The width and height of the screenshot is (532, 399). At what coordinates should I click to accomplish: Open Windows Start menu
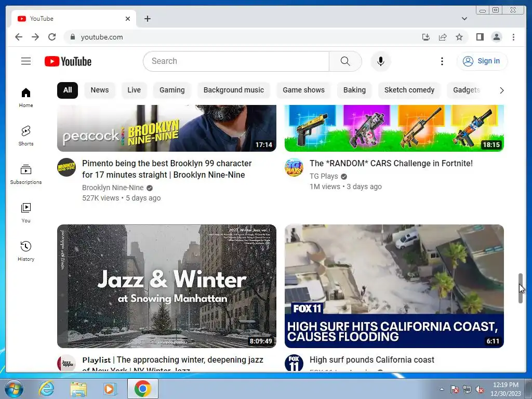13,389
